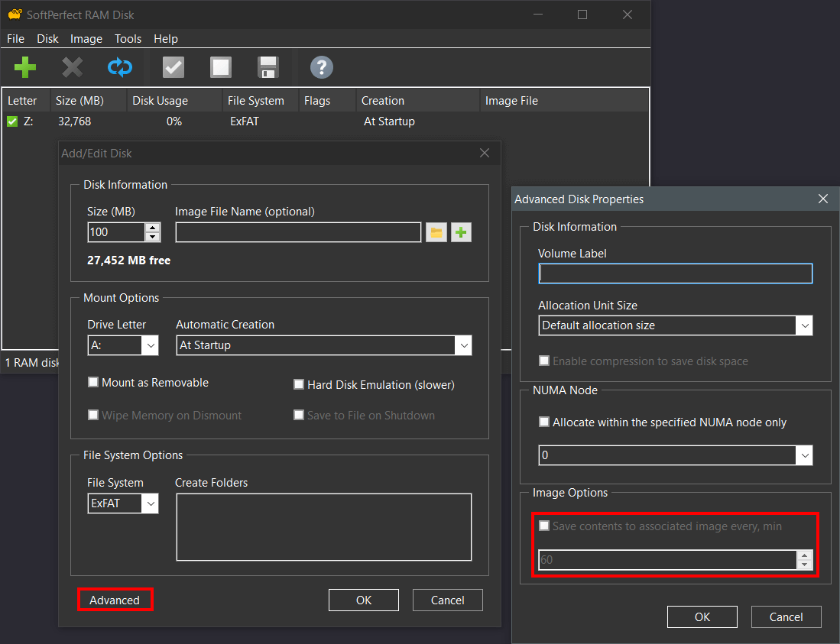
Task: Click the Create Folders text area
Action: coord(324,527)
